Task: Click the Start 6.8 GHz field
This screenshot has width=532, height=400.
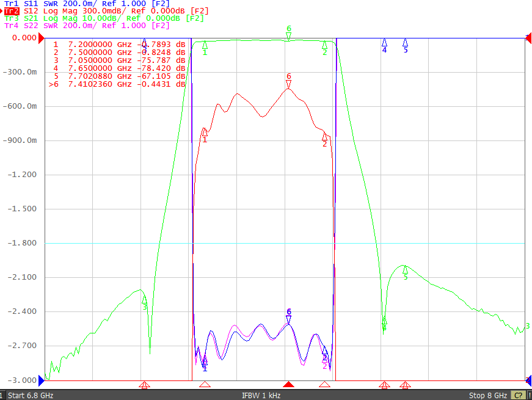Action: coord(31,396)
